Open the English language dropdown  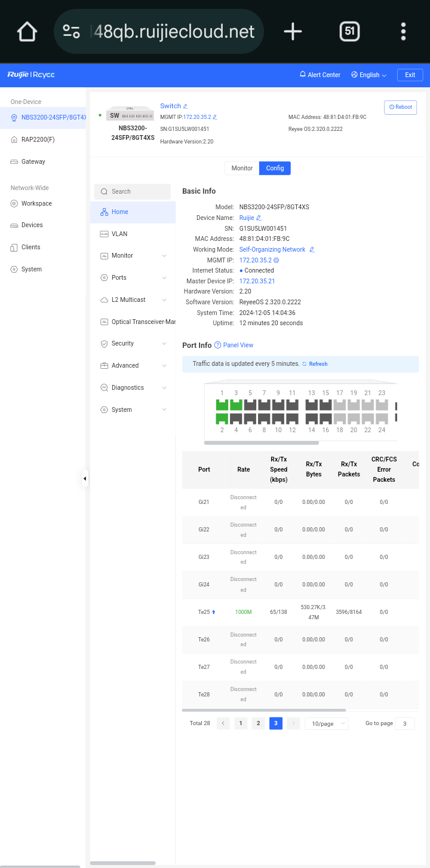pos(369,75)
